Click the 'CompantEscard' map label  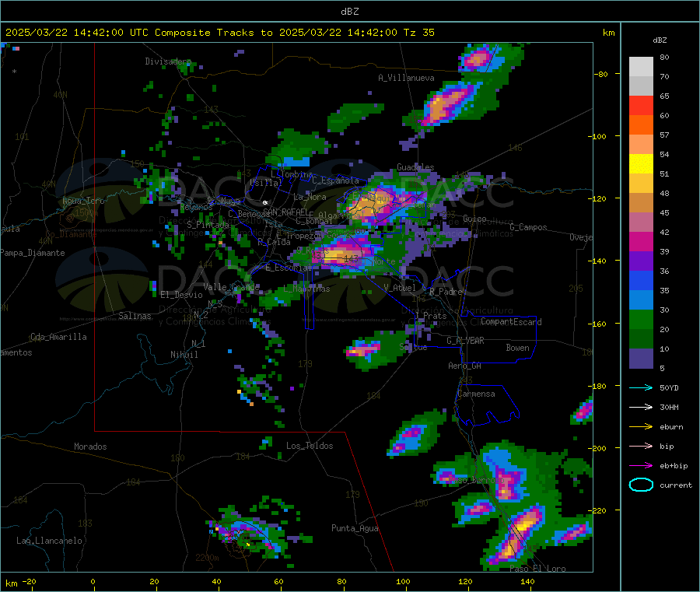pos(511,321)
